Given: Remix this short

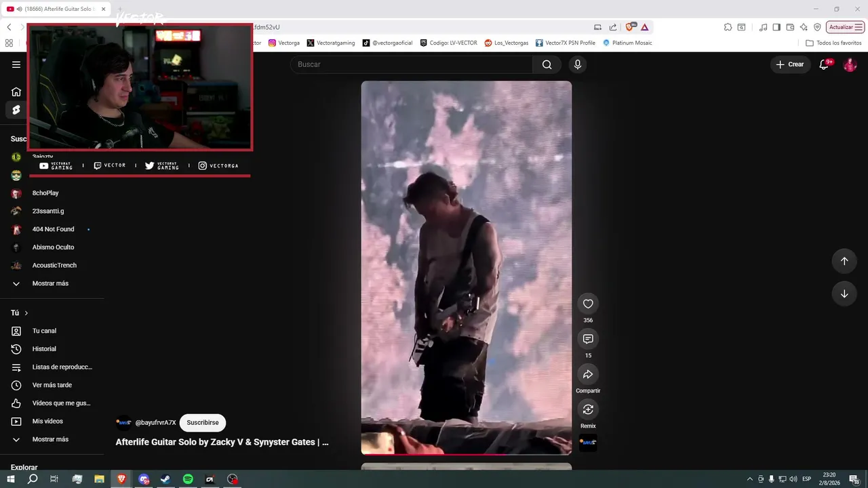Looking at the screenshot, I should (588, 409).
